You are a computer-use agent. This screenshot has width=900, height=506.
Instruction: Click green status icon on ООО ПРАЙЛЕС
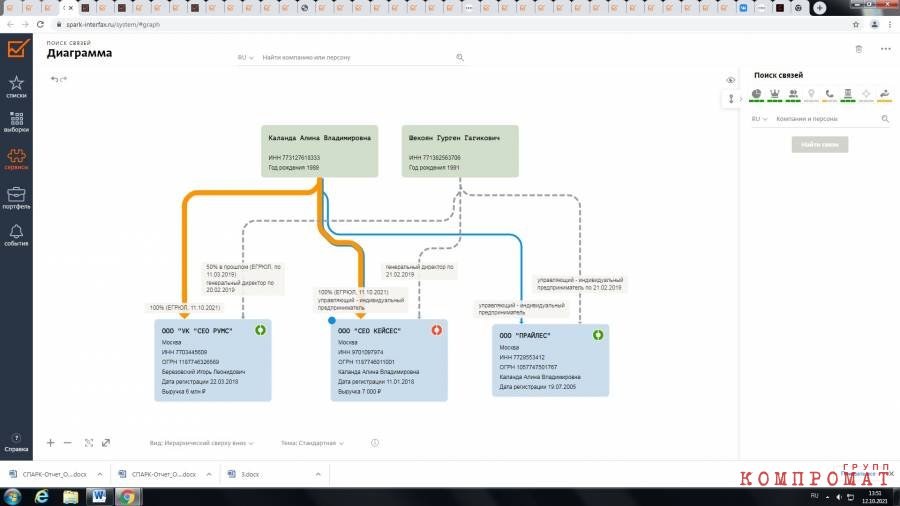(x=598, y=334)
